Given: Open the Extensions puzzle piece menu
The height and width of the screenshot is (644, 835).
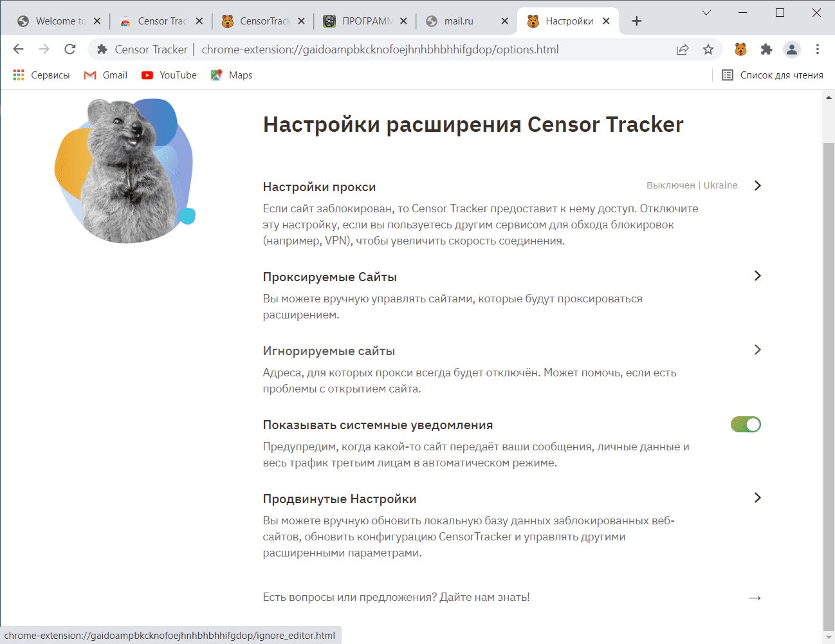Looking at the screenshot, I should pos(766,50).
